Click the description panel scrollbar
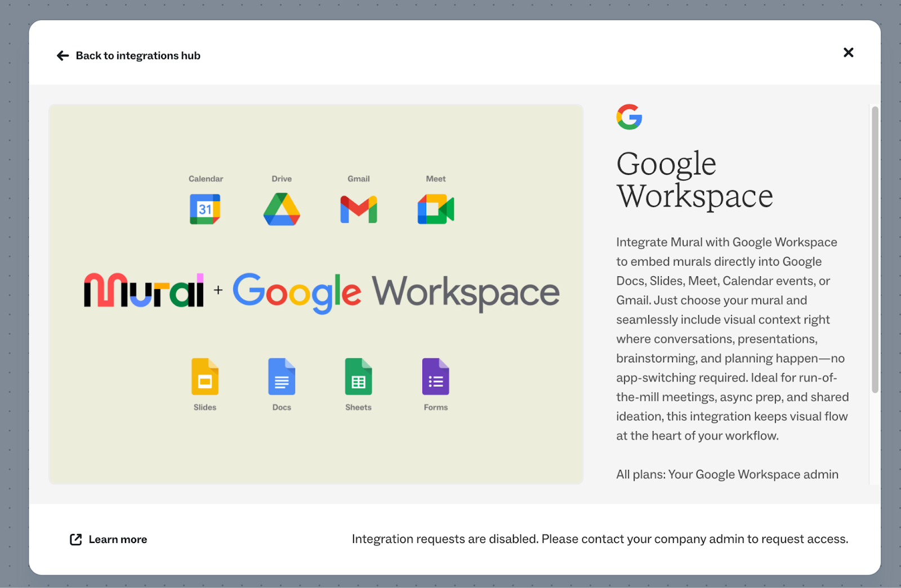 click(875, 249)
